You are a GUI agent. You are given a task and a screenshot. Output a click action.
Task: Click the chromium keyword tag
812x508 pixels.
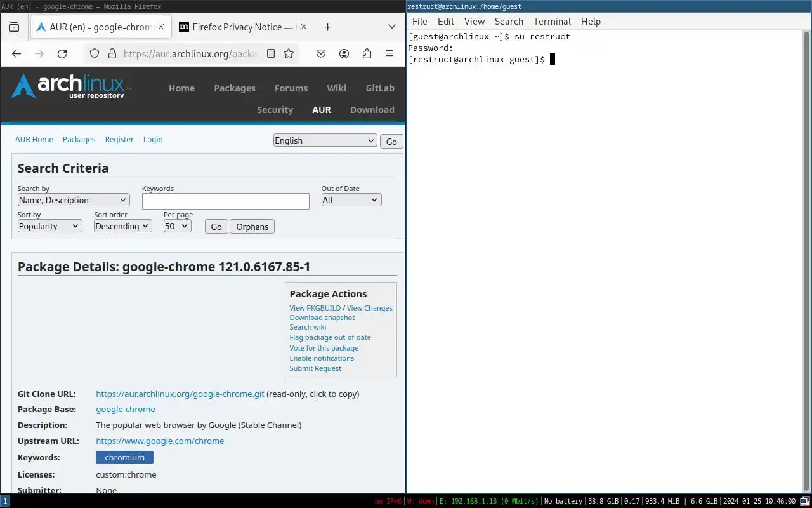(125, 457)
